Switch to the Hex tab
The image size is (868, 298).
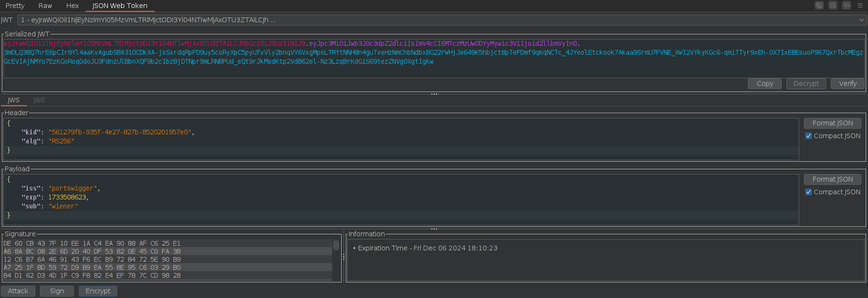72,6
